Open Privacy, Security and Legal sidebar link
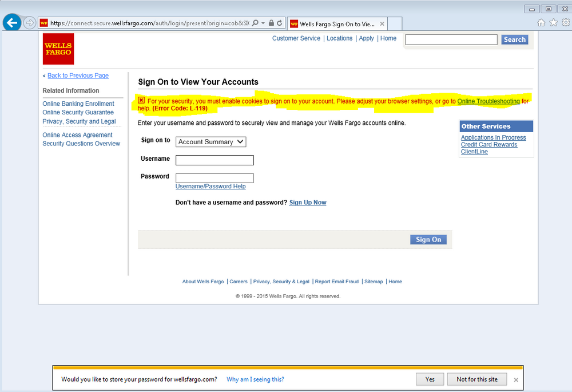The image size is (572, 392). point(79,121)
